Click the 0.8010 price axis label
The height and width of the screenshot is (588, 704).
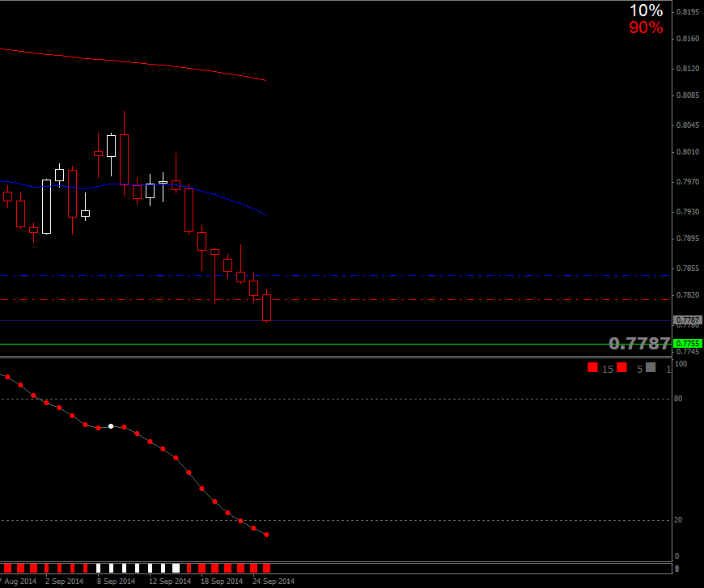point(688,152)
